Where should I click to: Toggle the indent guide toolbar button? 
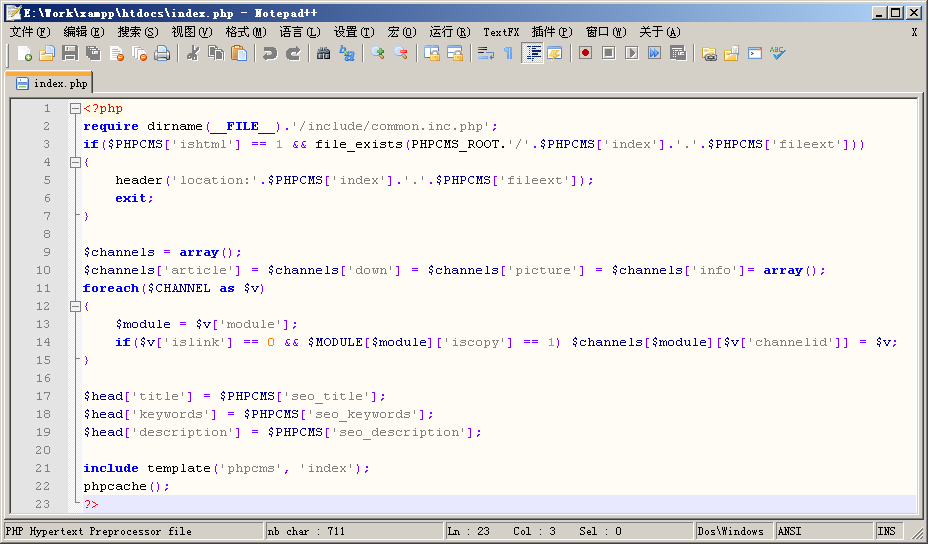533,53
